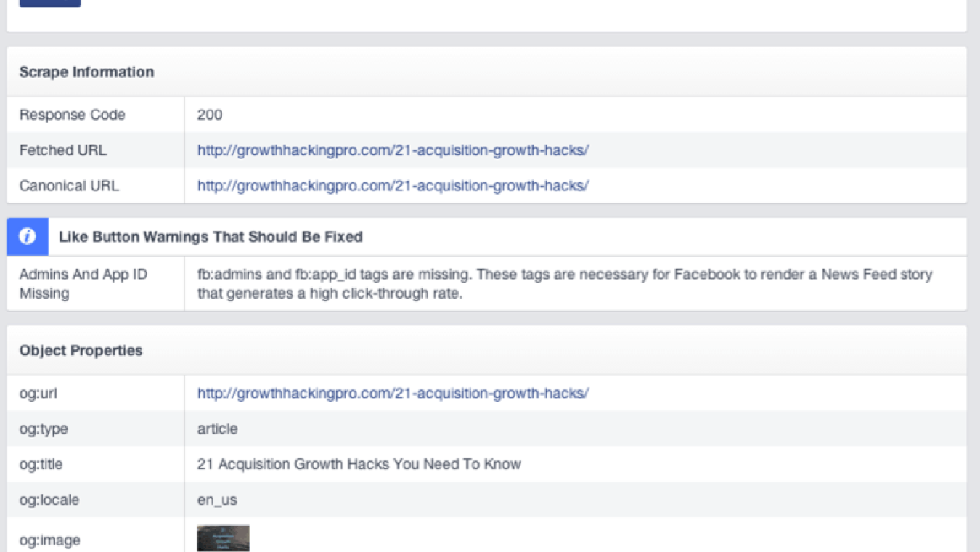Open the Fetched URL link
The height and width of the screenshot is (552, 980).
393,150
